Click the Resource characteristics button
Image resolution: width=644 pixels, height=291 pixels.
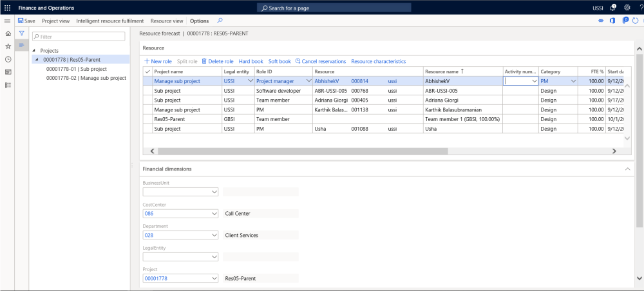point(378,61)
